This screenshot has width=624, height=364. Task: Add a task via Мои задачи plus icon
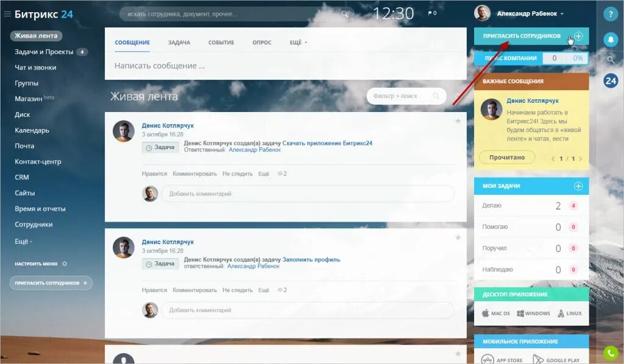click(x=578, y=186)
